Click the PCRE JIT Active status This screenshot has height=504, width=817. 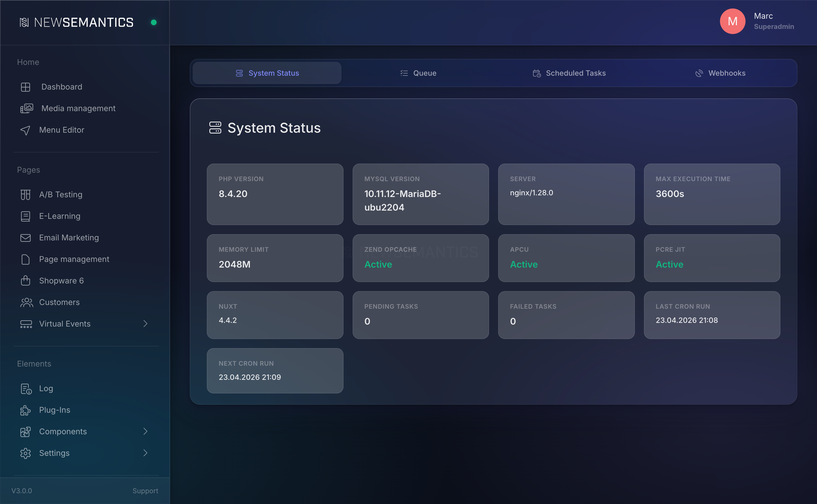pos(669,265)
